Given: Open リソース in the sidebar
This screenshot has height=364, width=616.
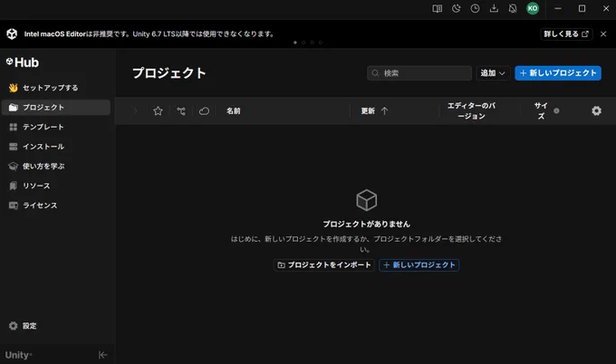Looking at the screenshot, I should [x=56, y=186].
